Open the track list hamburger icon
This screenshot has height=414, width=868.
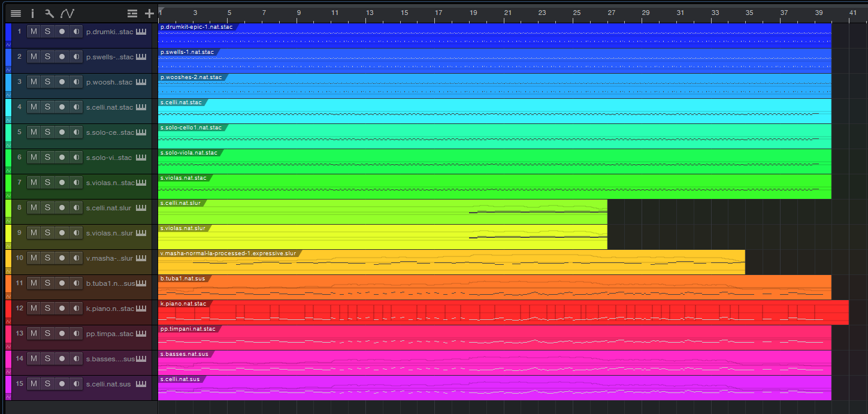16,13
